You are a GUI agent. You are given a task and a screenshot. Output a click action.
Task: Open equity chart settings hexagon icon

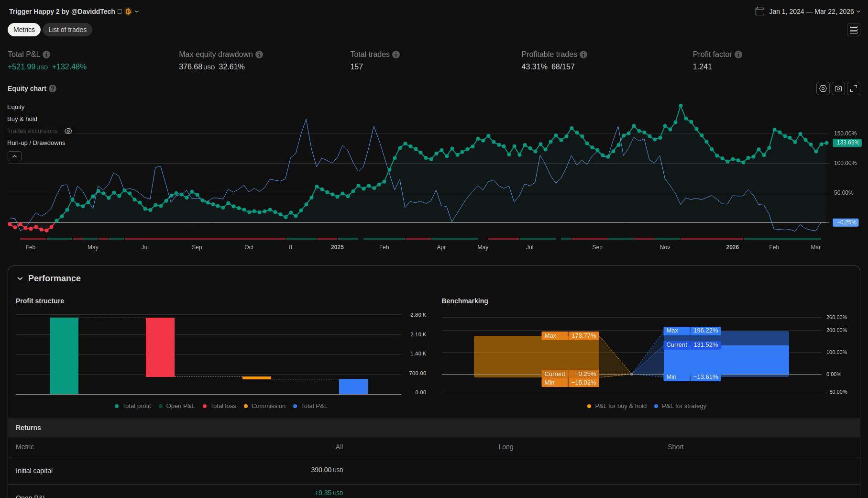click(823, 89)
